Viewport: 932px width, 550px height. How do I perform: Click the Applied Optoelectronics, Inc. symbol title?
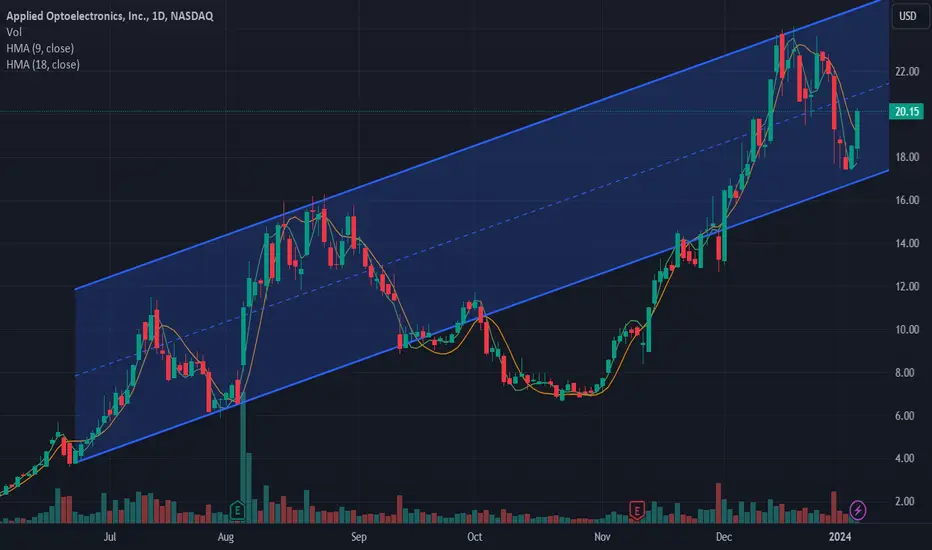pyautogui.click(x=109, y=16)
